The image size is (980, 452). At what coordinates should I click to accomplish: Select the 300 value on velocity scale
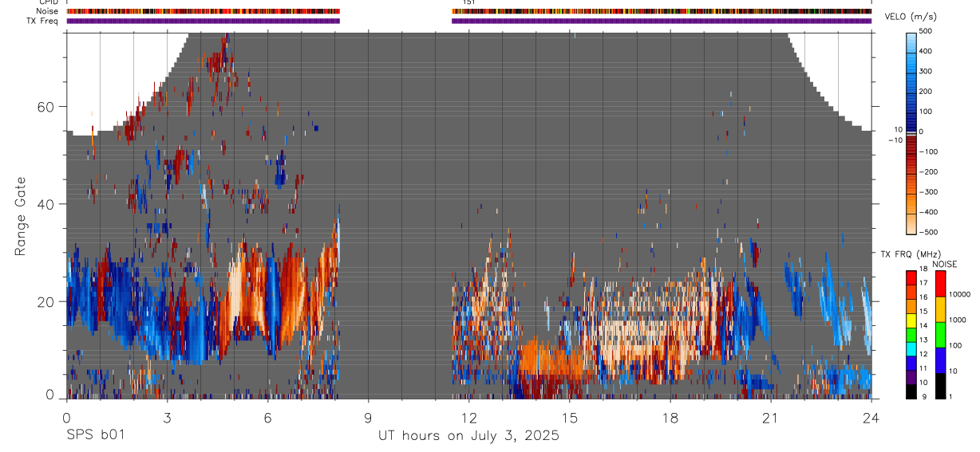coord(927,71)
